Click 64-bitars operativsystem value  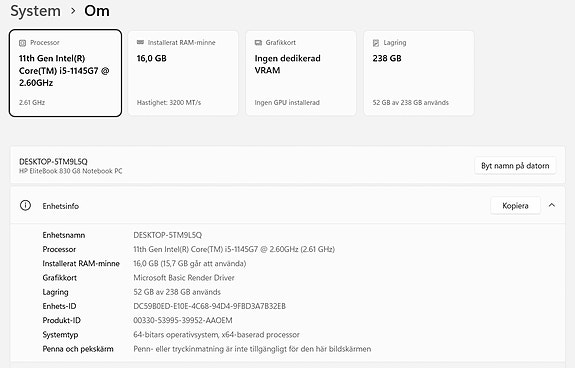tap(216, 335)
